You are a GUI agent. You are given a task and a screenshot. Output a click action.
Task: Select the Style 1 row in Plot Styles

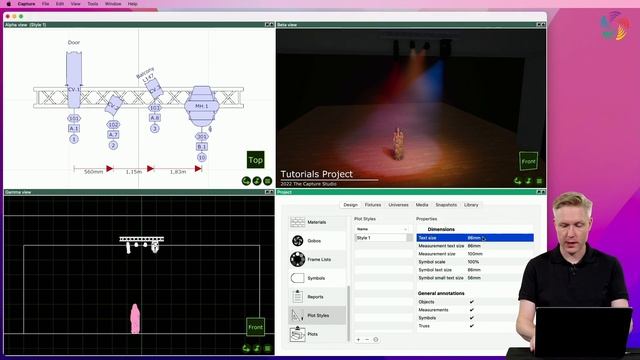(384, 238)
